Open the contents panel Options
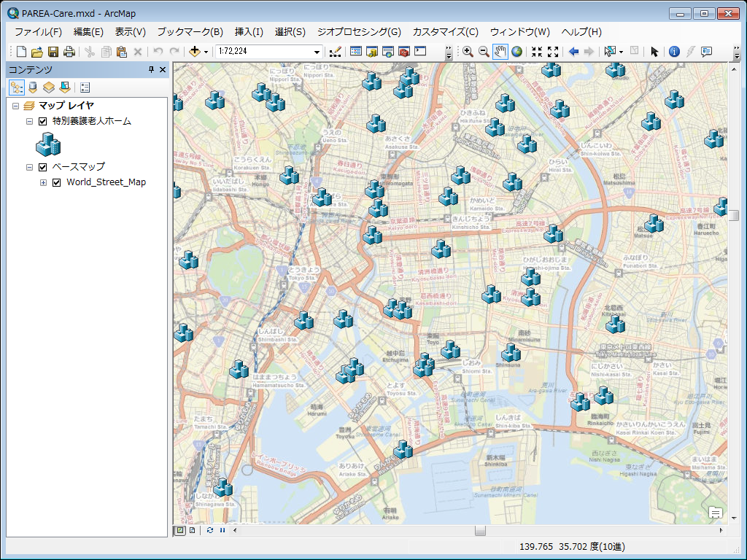The image size is (747, 560). click(x=85, y=87)
